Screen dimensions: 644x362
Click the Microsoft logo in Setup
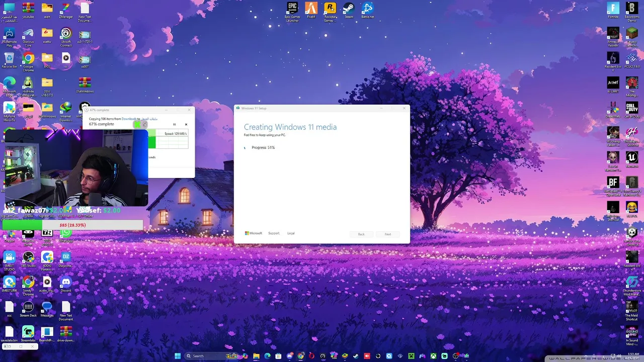(254, 233)
